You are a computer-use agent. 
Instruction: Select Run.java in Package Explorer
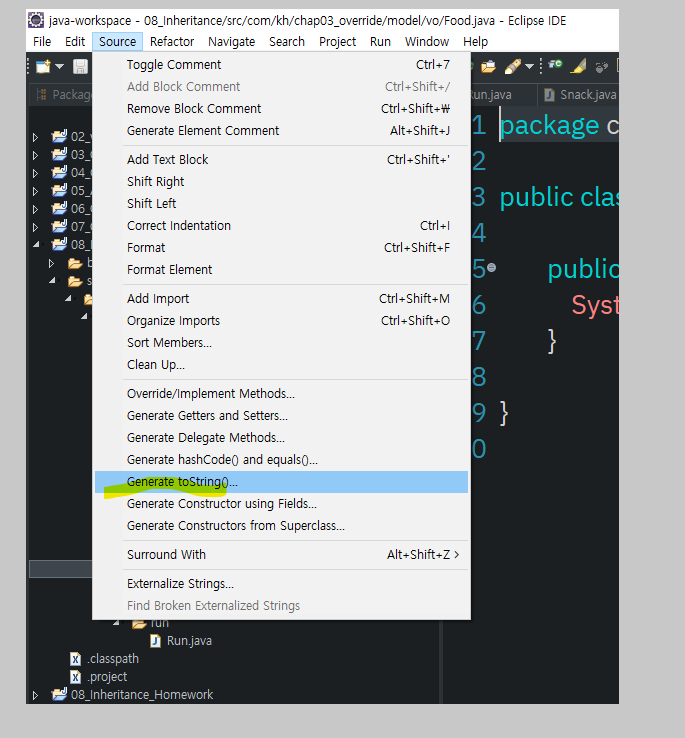click(x=189, y=641)
